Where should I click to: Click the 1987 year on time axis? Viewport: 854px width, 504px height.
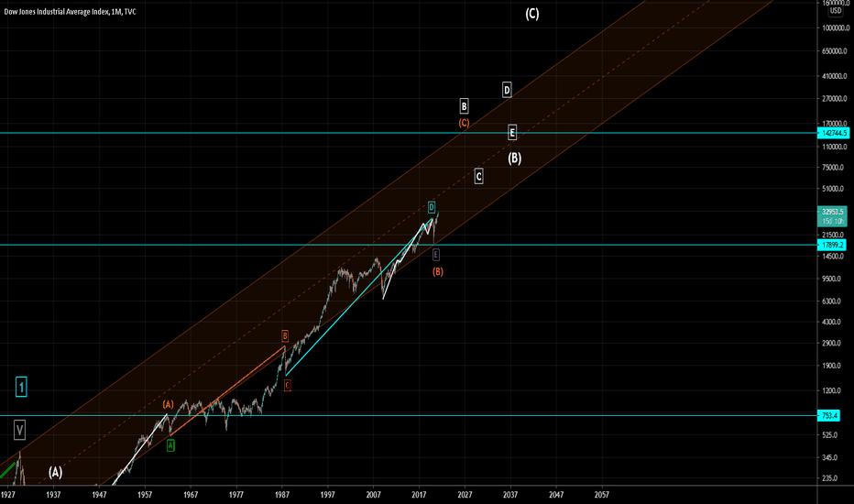[282, 495]
